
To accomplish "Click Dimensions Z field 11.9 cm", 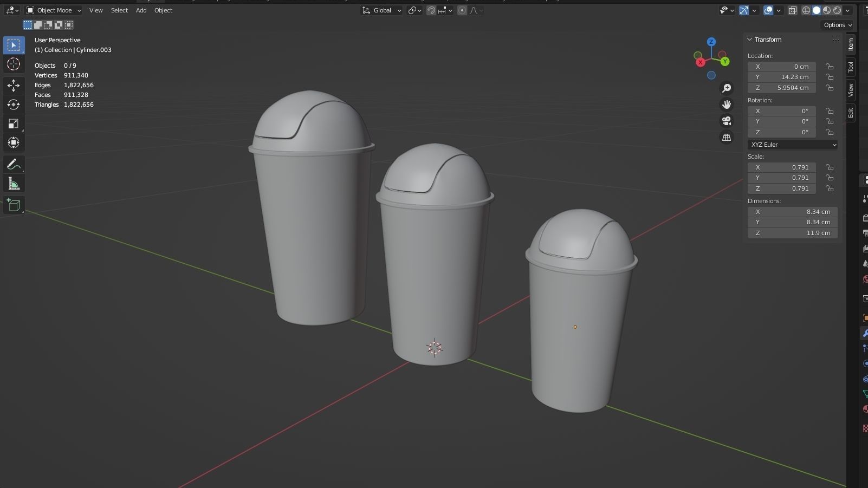I will point(793,233).
